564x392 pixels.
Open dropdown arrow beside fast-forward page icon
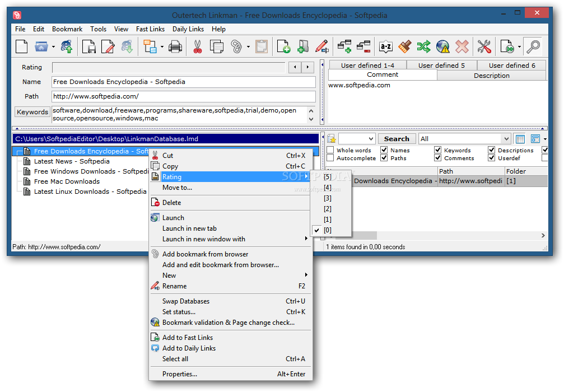[x=519, y=46]
